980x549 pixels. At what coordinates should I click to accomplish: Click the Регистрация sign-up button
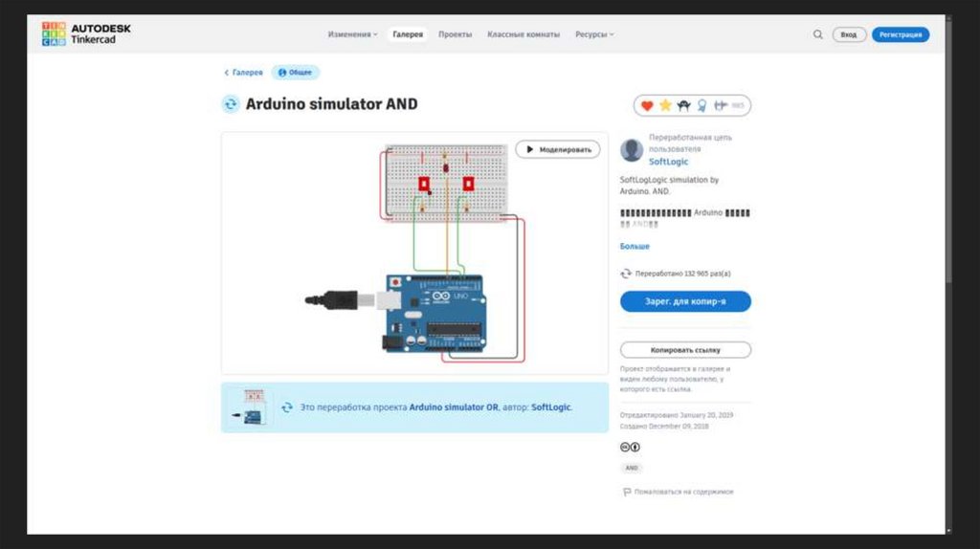[901, 34]
